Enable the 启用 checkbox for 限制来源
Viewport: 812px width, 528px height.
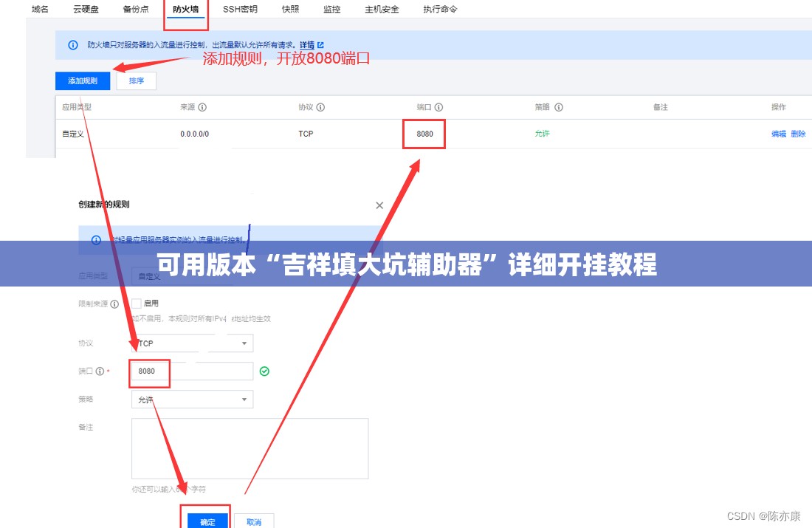(x=137, y=303)
